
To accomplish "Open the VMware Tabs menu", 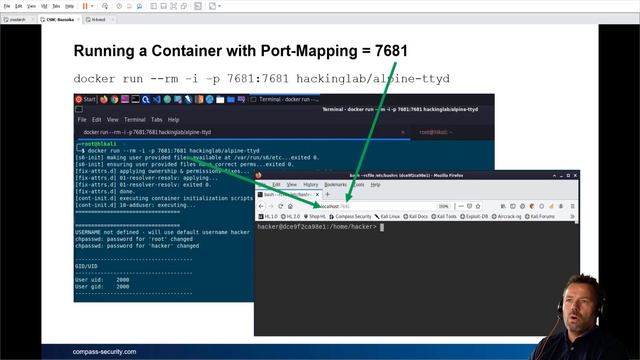I will [x=56, y=6].
